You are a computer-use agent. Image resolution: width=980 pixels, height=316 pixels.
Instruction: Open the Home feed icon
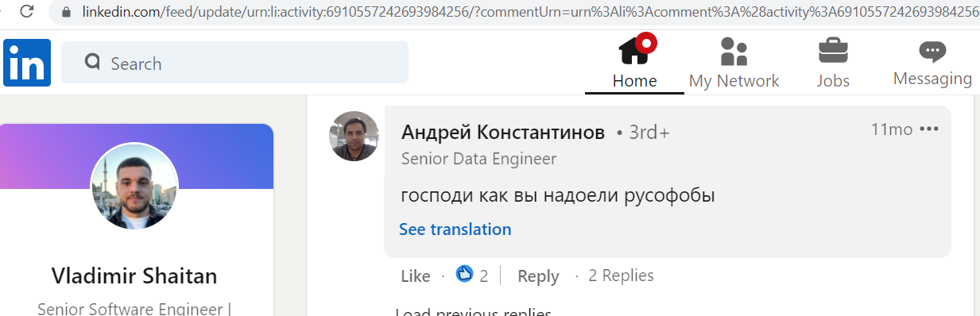coord(635,49)
